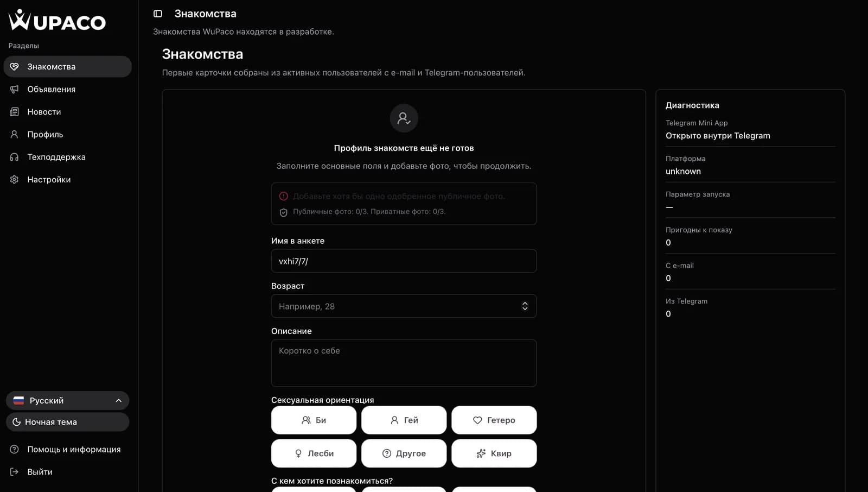Click the person icon on Гей button
The image size is (868, 492).
click(394, 420)
